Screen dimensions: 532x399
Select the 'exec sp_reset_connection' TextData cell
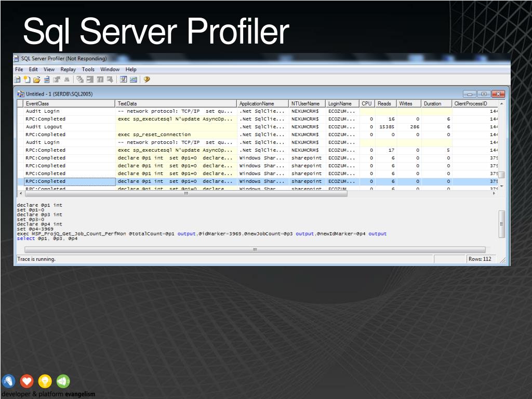point(176,135)
